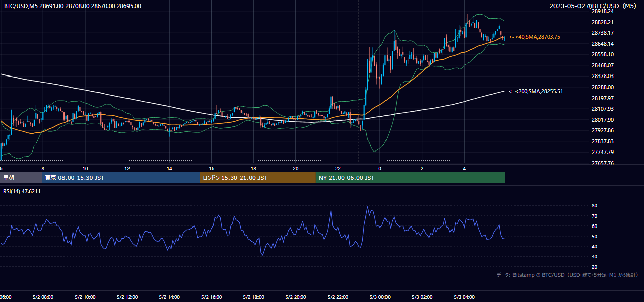Click the 5/3 04:00 date label
This screenshot has height=302, width=644.
point(464,297)
